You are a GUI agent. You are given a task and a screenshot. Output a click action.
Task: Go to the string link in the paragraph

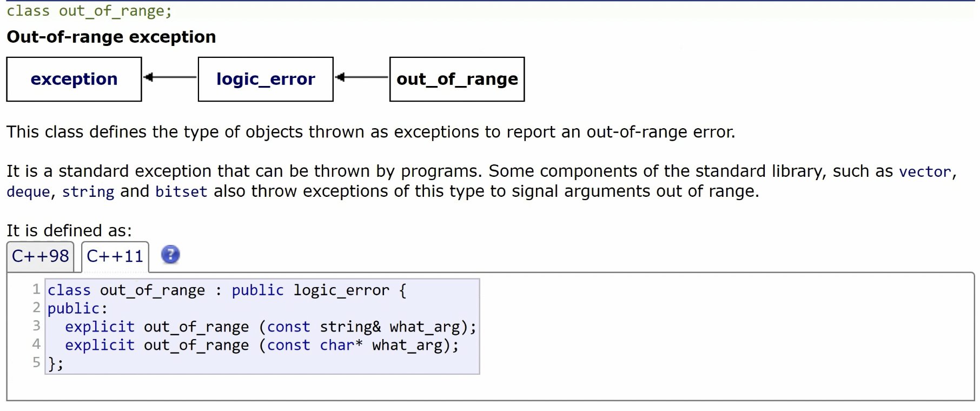click(x=88, y=191)
